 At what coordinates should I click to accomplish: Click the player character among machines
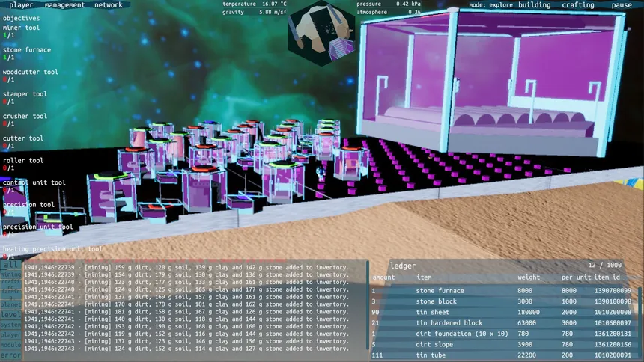[x=320, y=174]
